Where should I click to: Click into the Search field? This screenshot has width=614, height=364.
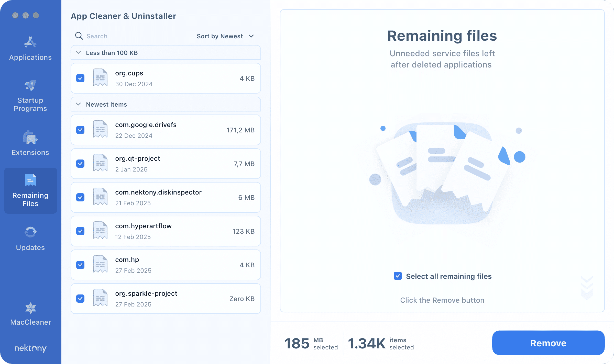(x=128, y=36)
